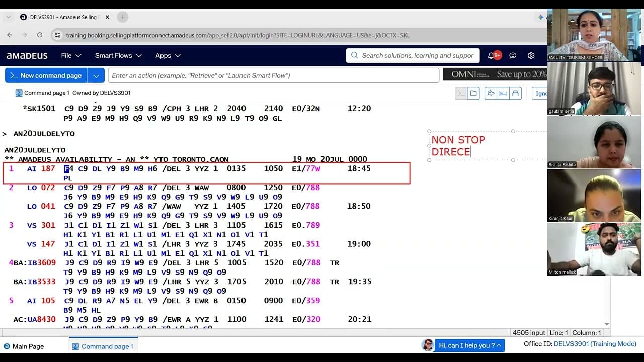Switch to the Main Page tab

tap(24, 346)
